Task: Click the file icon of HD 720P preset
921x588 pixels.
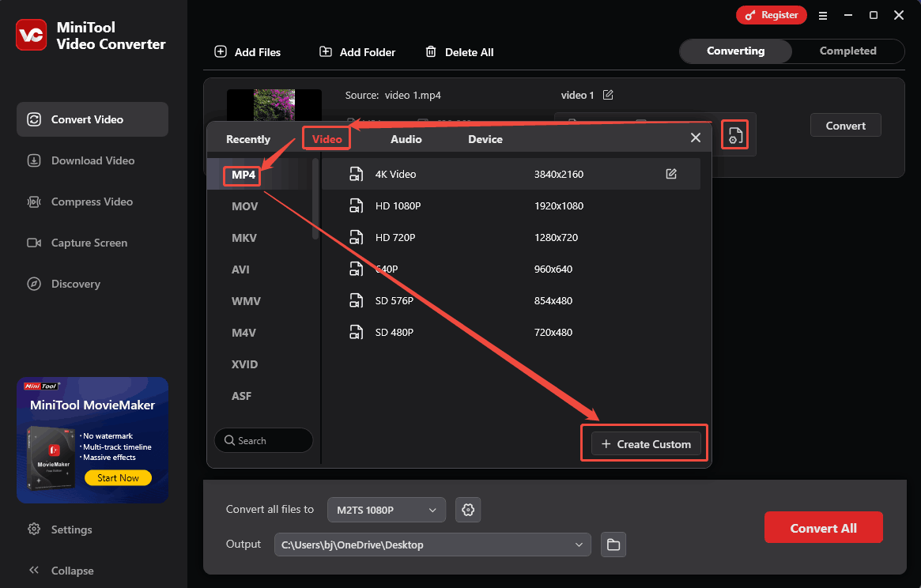Action: (x=356, y=237)
